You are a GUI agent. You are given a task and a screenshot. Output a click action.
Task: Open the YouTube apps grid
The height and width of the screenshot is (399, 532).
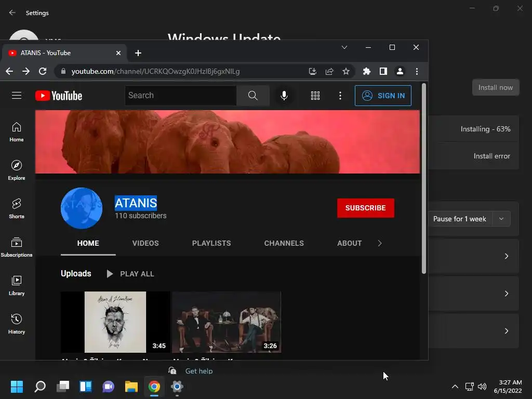pyautogui.click(x=315, y=96)
